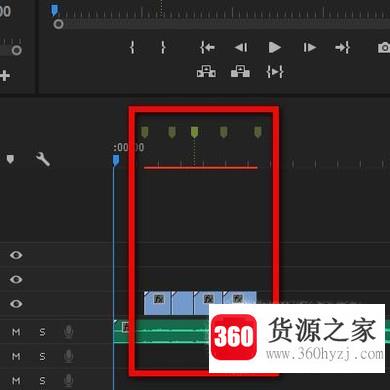Enable voice-over record on the first audio track
This screenshot has width=390, height=390.
coord(68,332)
